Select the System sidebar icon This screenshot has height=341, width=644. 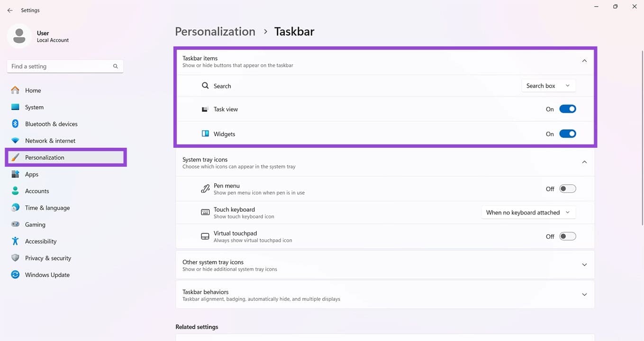pyautogui.click(x=16, y=107)
